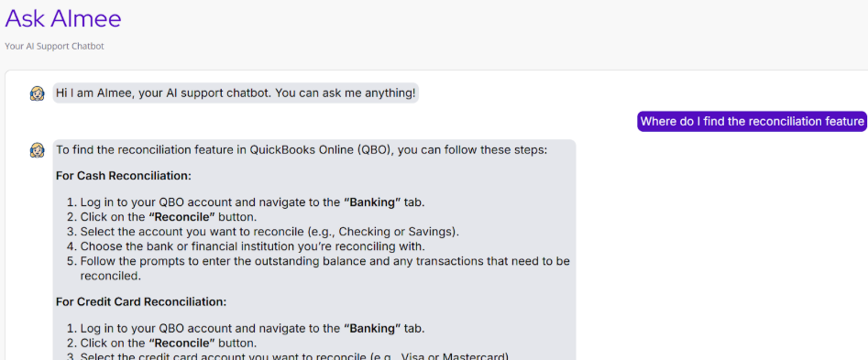Click the intro line mentioning QuickBooks Online (QBO)
868x360 pixels.
302,150
